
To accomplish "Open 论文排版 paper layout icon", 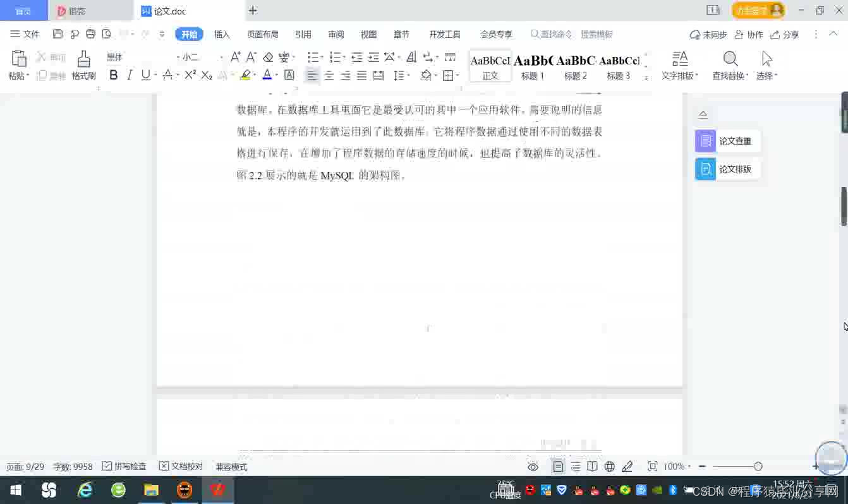I will 705,169.
